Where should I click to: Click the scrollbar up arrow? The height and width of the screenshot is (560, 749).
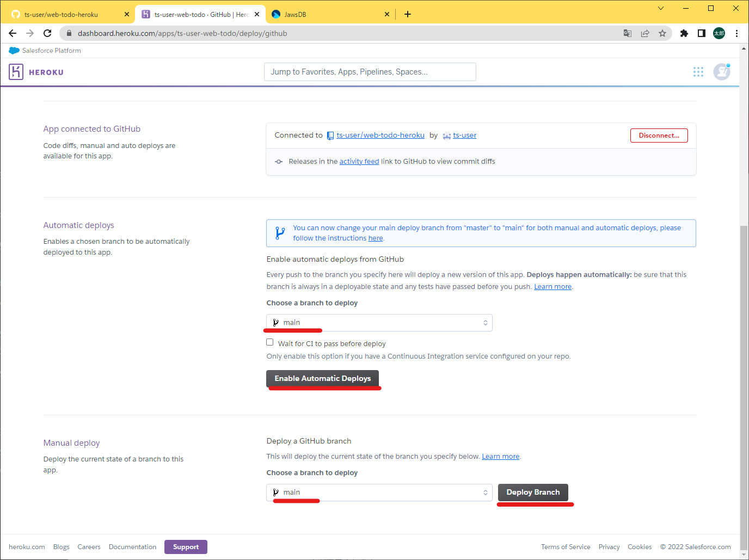coord(744,49)
